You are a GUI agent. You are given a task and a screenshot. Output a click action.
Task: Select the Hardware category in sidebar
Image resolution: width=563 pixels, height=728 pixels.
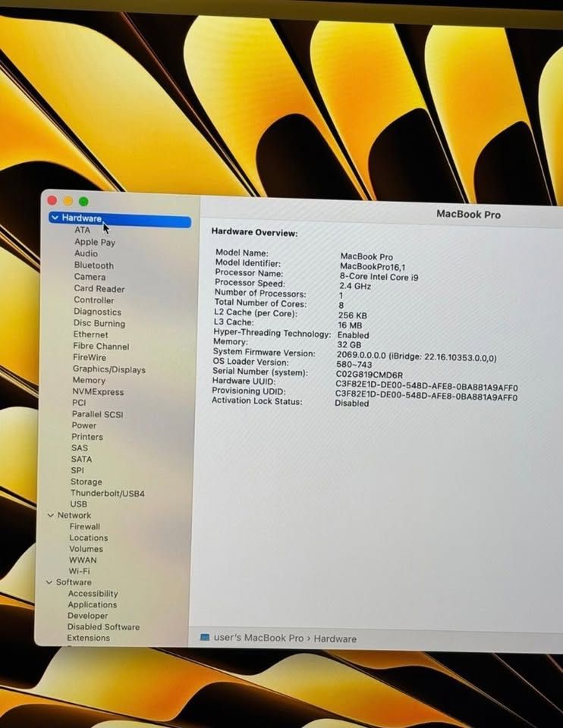[120, 218]
